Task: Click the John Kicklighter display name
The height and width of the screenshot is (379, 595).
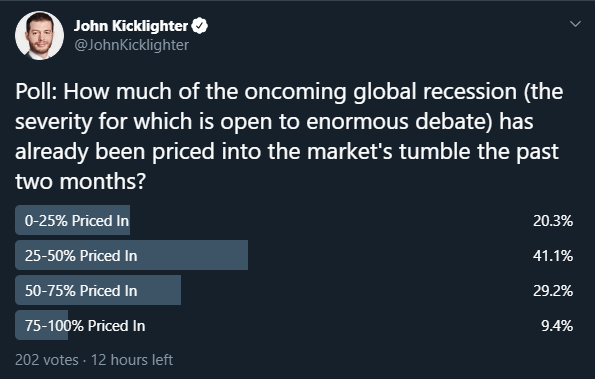Action: click(131, 26)
